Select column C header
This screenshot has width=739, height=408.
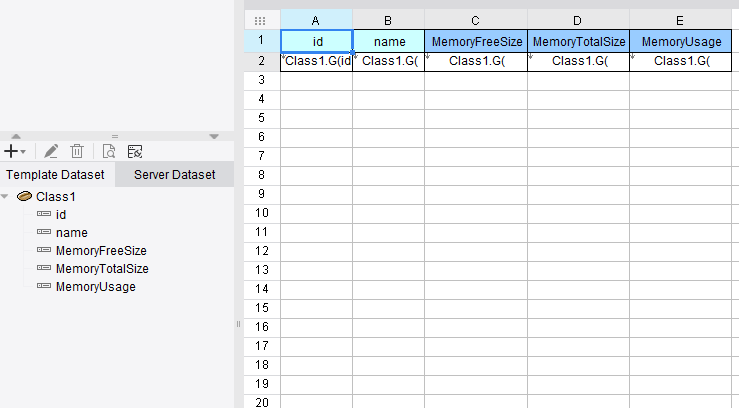(x=476, y=21)
